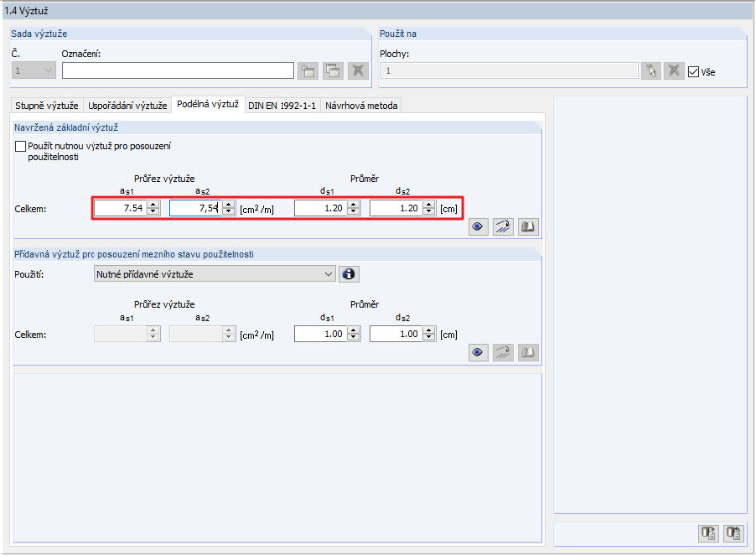Image resolution: width=756 pixels, height=556 pixels.
Task: Select the Podélná výztuž tab
Action: pos(208,104)
